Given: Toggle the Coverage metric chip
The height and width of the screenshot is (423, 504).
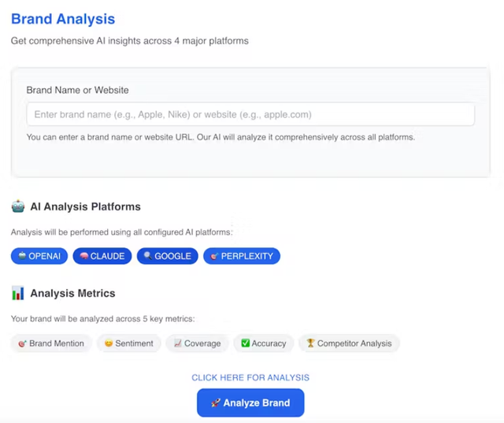Looking at the screenshot, I should pyautogui.click(x=198, y=343).
